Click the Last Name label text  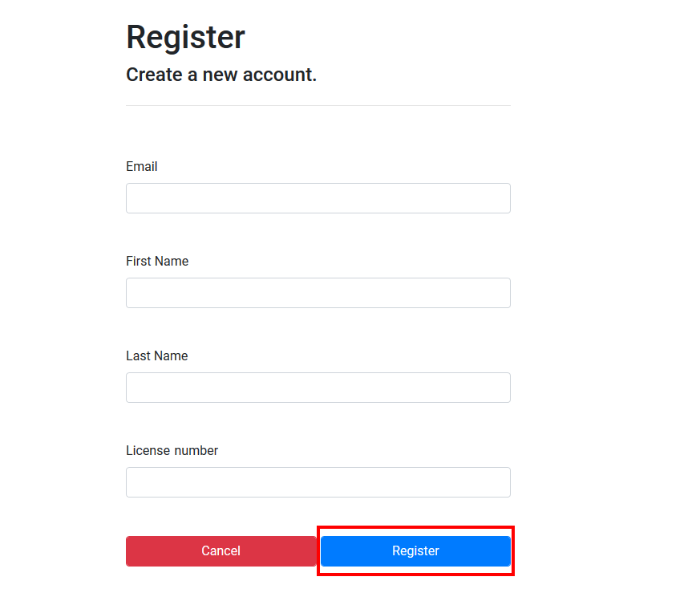point(156,356)
